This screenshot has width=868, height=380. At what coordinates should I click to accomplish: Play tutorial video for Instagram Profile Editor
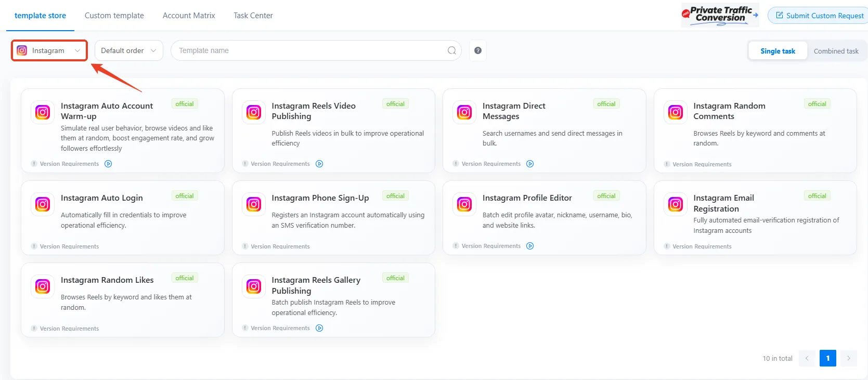click(x=530, y=246)
